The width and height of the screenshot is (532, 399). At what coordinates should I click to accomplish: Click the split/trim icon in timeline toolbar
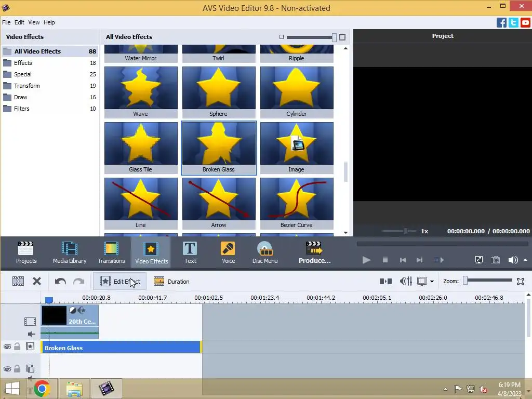[x=18, y=281]
